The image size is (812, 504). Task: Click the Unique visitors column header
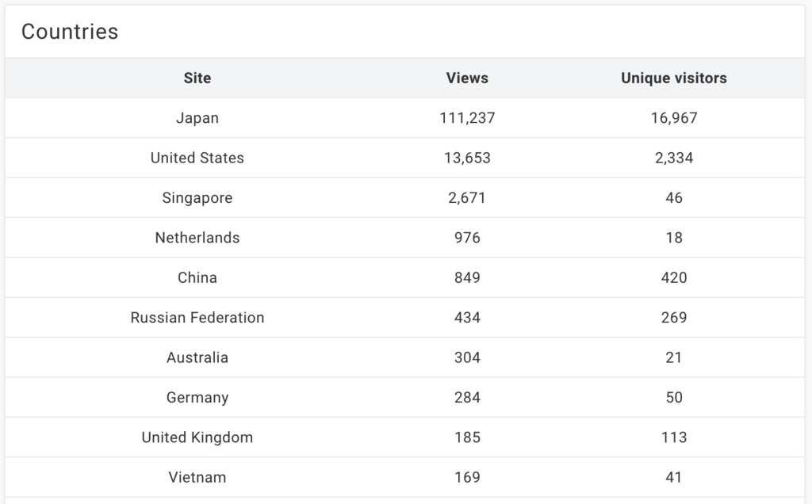(674, 78)
